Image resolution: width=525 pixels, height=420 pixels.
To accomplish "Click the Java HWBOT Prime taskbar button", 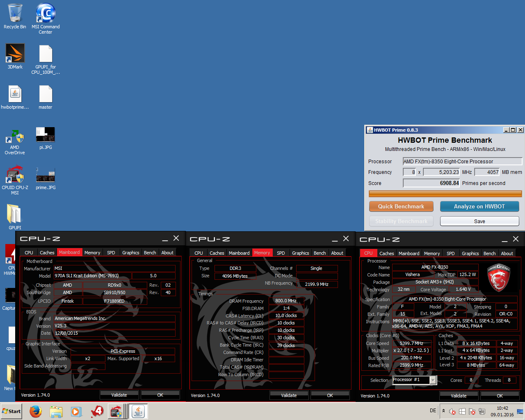I will [x=139, y=411].
